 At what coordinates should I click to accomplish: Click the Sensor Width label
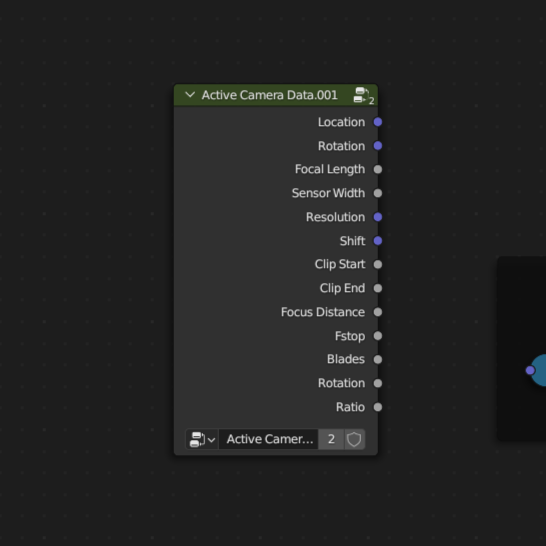(328, 193)
